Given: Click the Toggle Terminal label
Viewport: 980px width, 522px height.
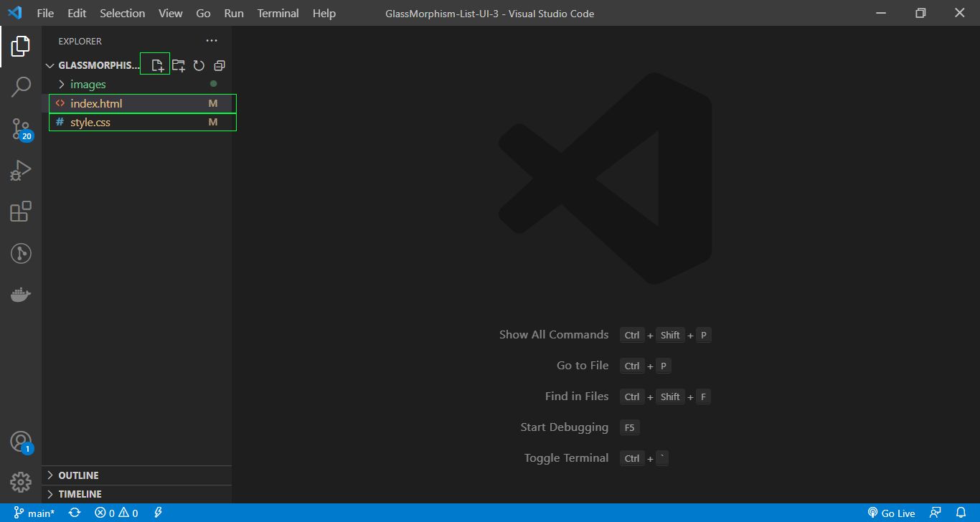Looking at the screenshot, I should click(567, 458).
